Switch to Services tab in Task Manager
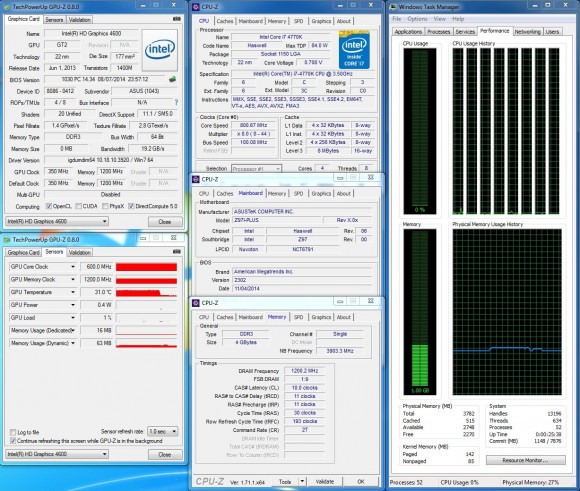Screen dimensions: 580x491 tap(465, 32)
